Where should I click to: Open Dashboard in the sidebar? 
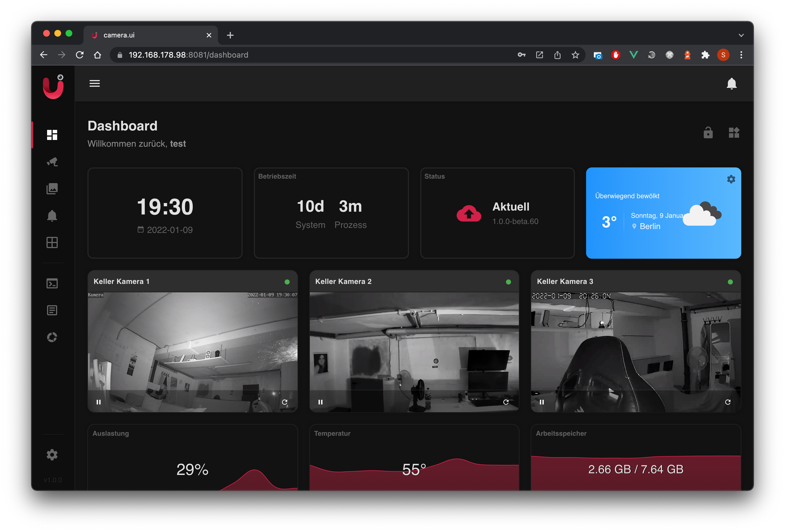pyautogui.click(x=52, y=135)
